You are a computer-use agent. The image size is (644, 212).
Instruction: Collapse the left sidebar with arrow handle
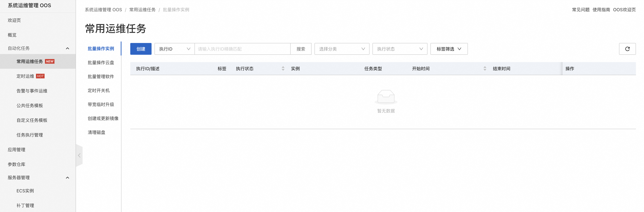(x=79, y=155)
